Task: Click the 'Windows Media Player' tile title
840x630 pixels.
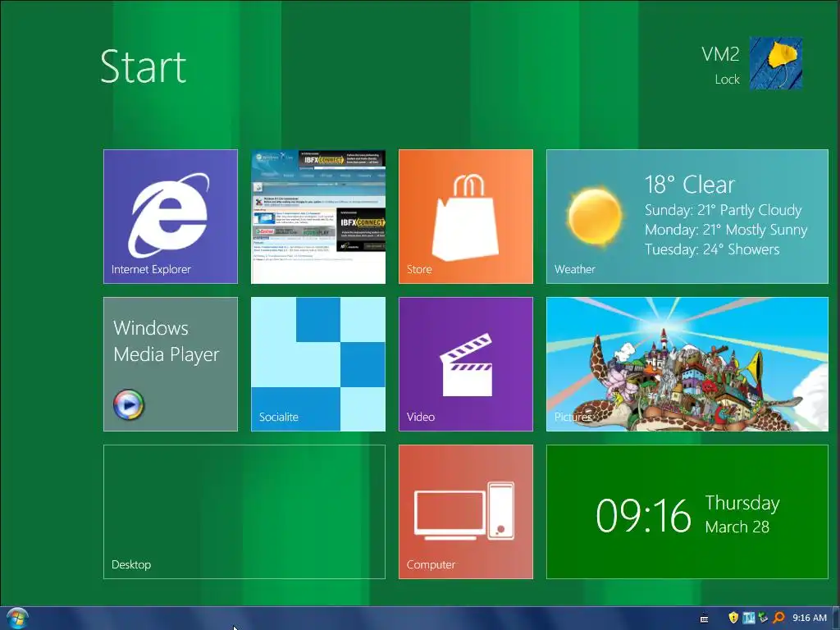Action: coord(167,341)
